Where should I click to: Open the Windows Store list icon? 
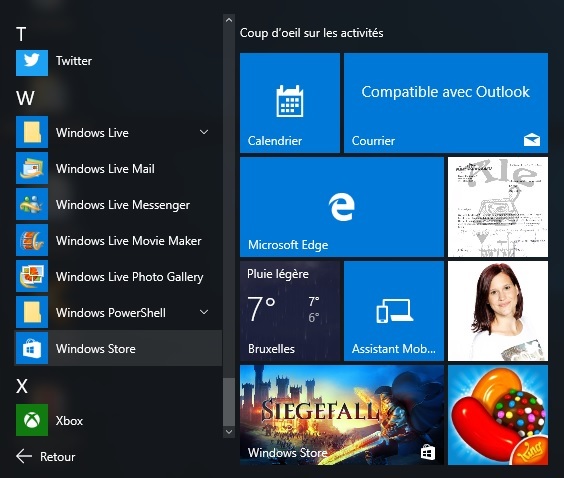coord(32,348)
